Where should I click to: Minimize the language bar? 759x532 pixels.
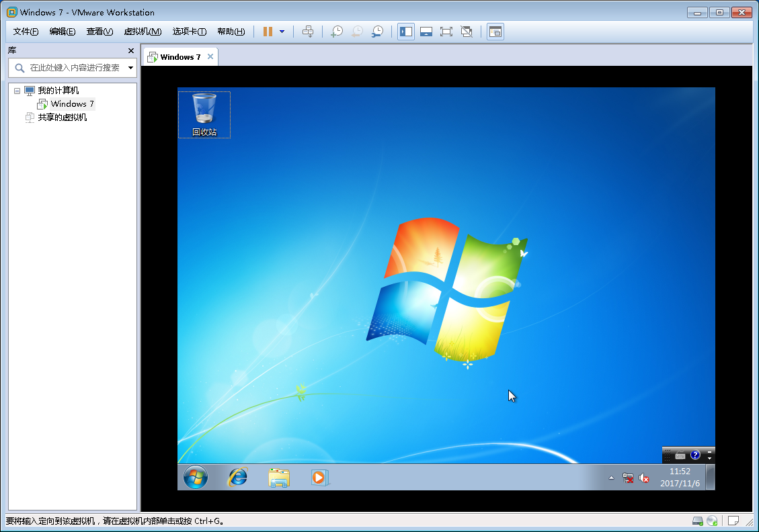click(710, 451)
